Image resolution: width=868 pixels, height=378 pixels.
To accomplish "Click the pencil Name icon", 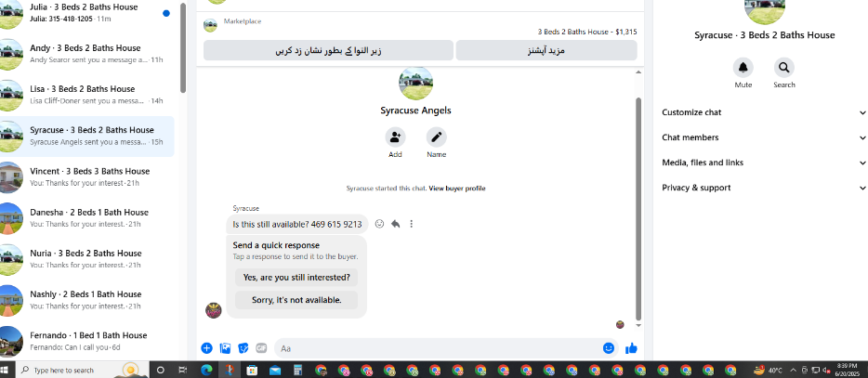I will 436,137.
